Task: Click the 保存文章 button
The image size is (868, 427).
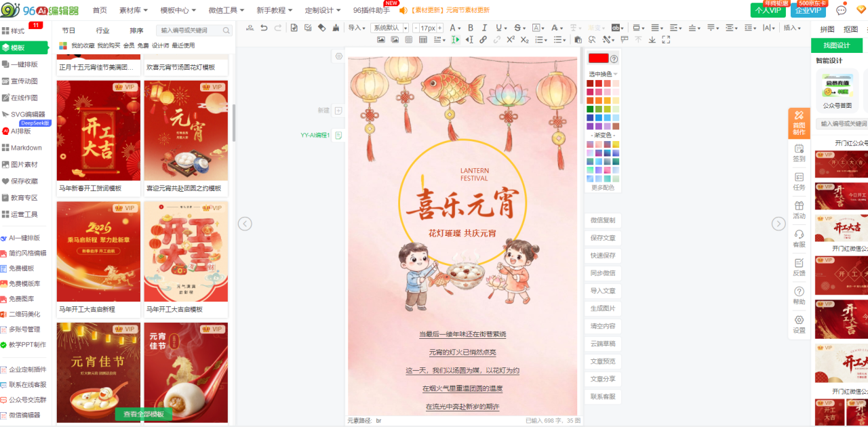Action: click(x=602, y=238)
